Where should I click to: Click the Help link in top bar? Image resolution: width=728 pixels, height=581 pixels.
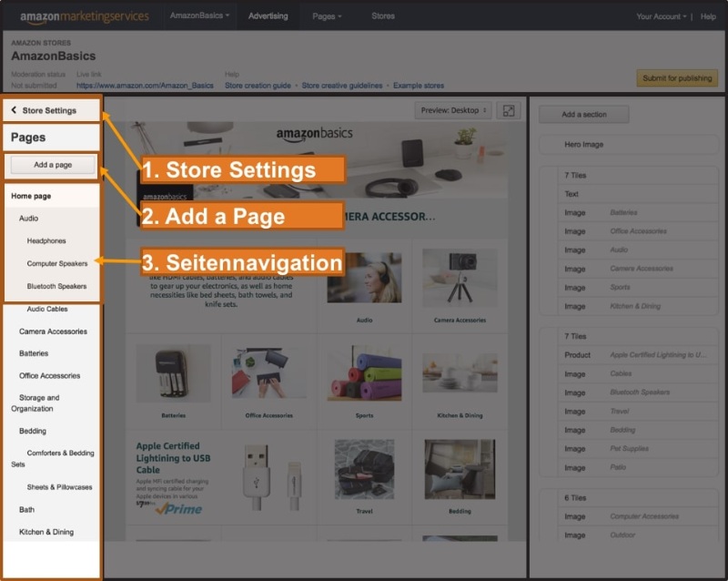click(x=708, y=16)
